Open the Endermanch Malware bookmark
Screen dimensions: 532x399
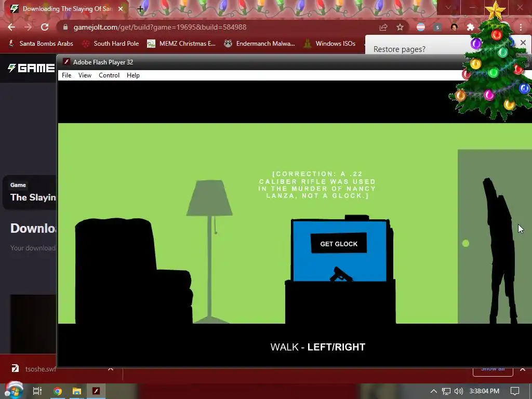(x=260, y=44)
